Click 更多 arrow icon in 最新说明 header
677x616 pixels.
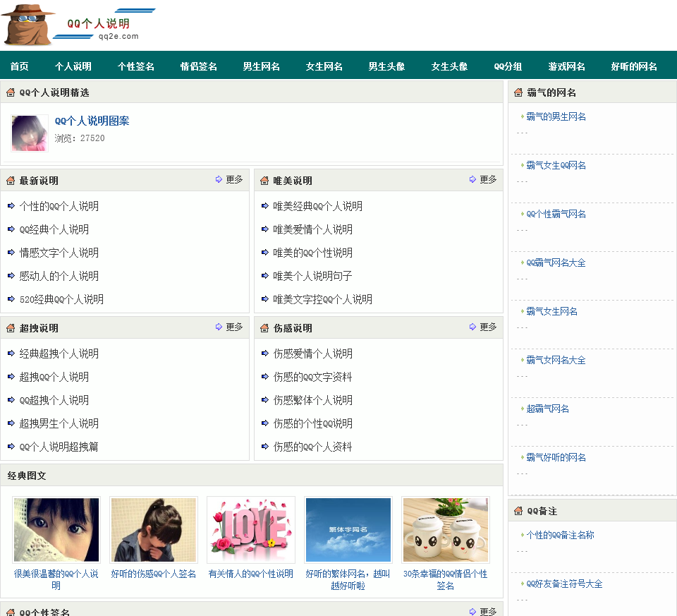(x=219, y=179)
